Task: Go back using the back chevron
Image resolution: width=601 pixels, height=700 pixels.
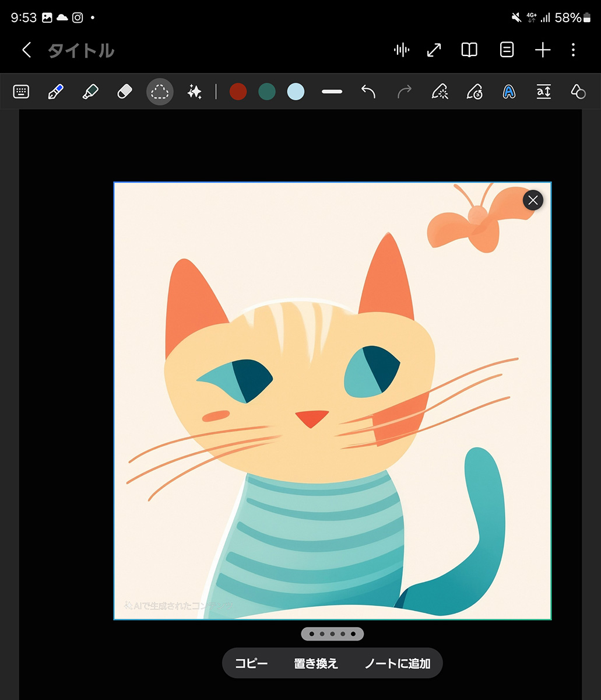Action: [x=26, y=50]
